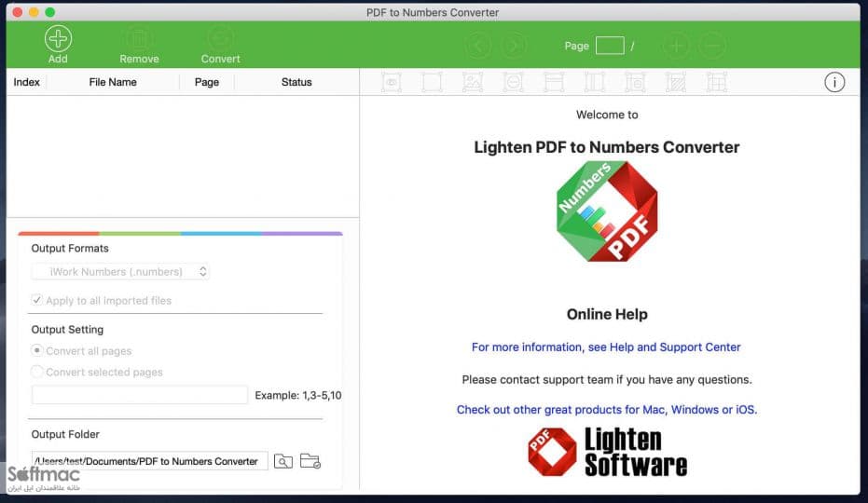The image size is (868, 503).
Task: Open the iWork Numbers output format dropdown
Action: [120, 272]
